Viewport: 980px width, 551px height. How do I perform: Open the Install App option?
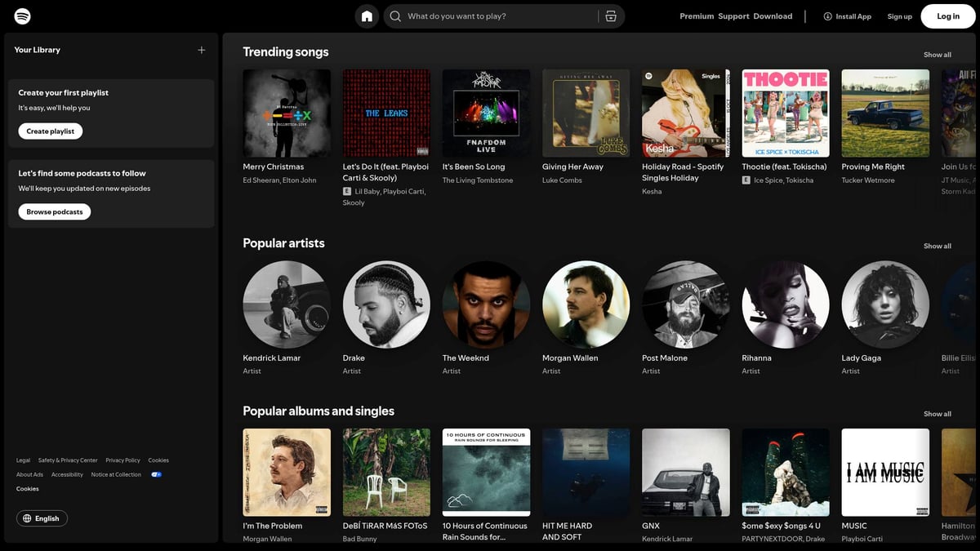pos(847,16)
